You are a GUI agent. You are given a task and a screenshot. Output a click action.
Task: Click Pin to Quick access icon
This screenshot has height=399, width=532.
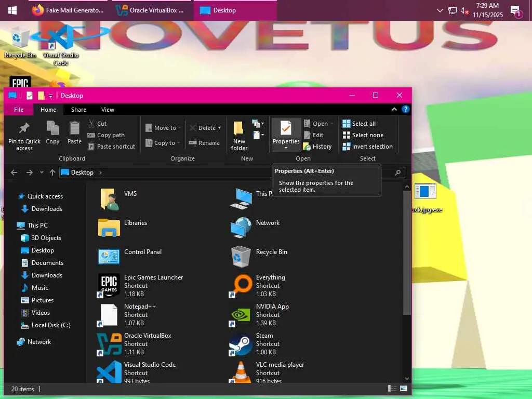[24, 136]
